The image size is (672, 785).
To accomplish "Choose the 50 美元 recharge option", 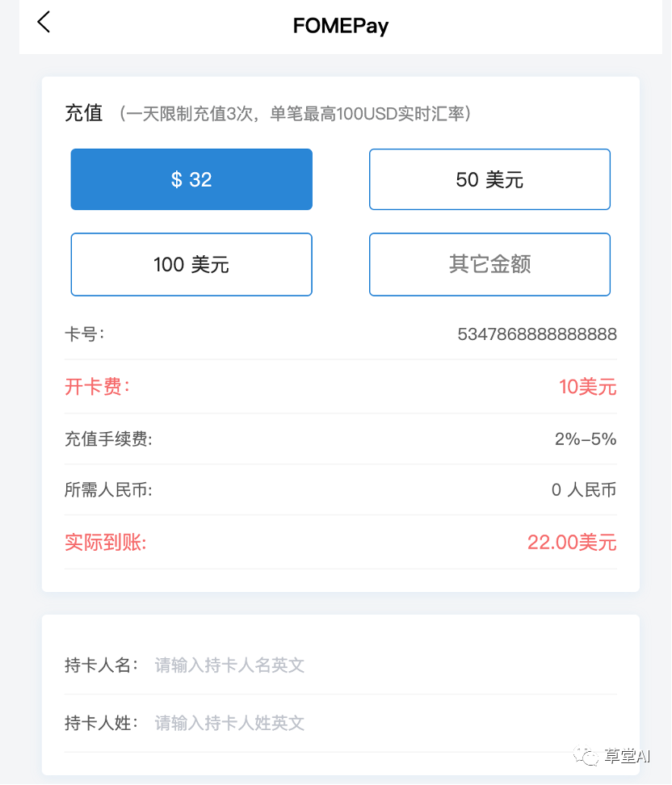I will pos(489,179).
